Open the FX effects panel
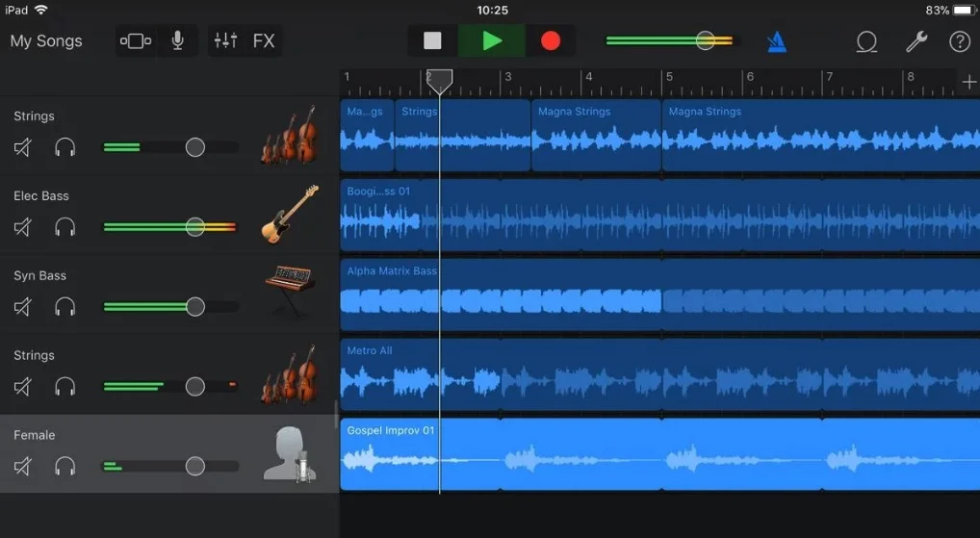 coord(264,41)
